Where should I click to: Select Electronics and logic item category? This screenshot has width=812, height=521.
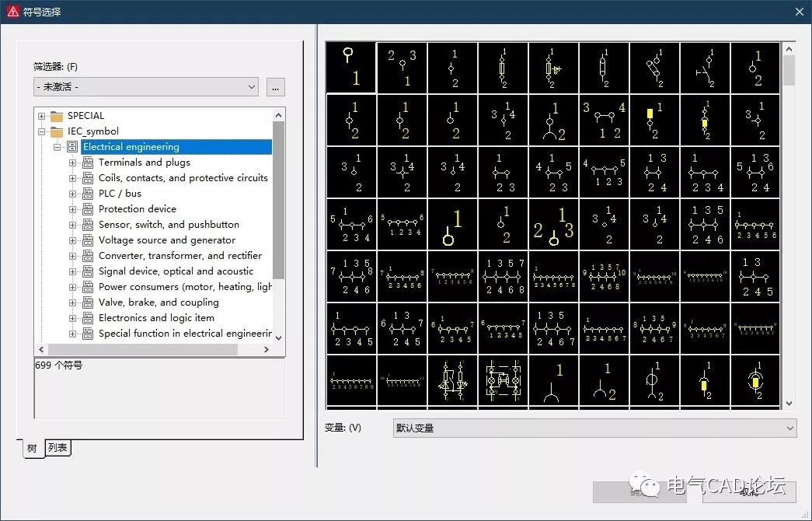tap(156, 318)
